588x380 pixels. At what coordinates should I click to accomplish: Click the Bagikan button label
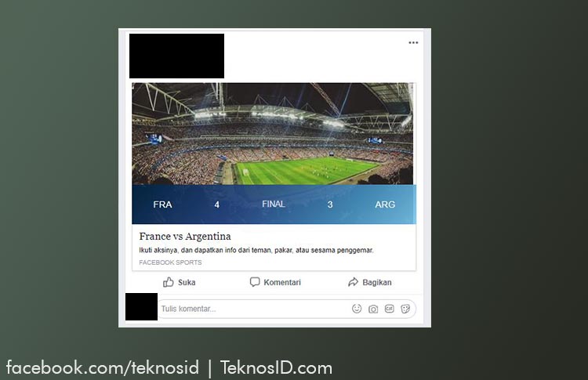pyautogui.click(x=377, y=282)
